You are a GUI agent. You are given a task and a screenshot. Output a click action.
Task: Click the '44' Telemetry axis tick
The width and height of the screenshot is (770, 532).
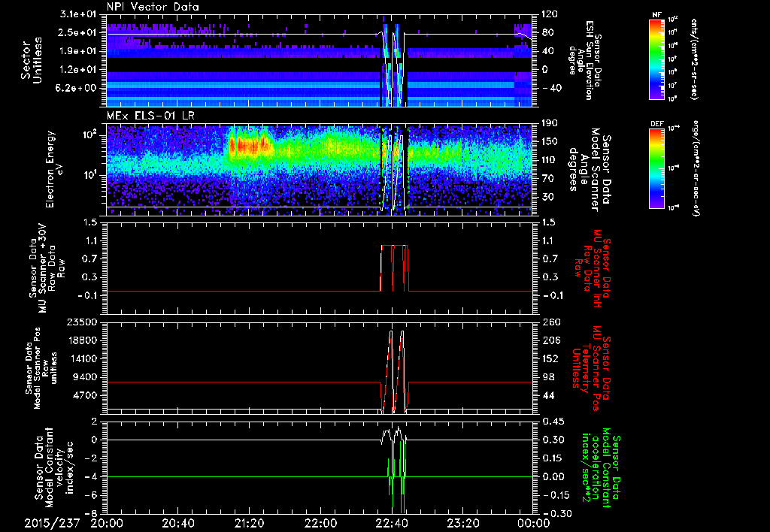pyautogui.click(x=547, y=395)
